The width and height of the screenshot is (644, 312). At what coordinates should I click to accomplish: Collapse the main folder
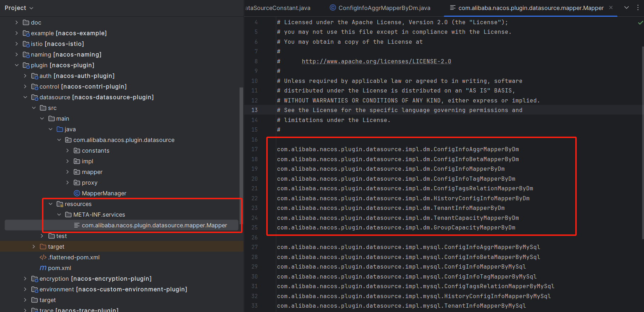[42, 118]
